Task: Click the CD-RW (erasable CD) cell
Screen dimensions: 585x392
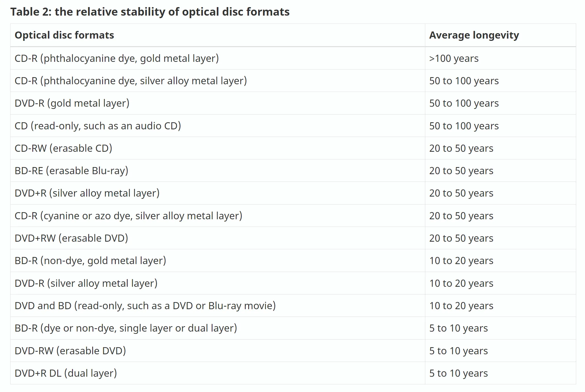Action: click(x=63, y=148)
